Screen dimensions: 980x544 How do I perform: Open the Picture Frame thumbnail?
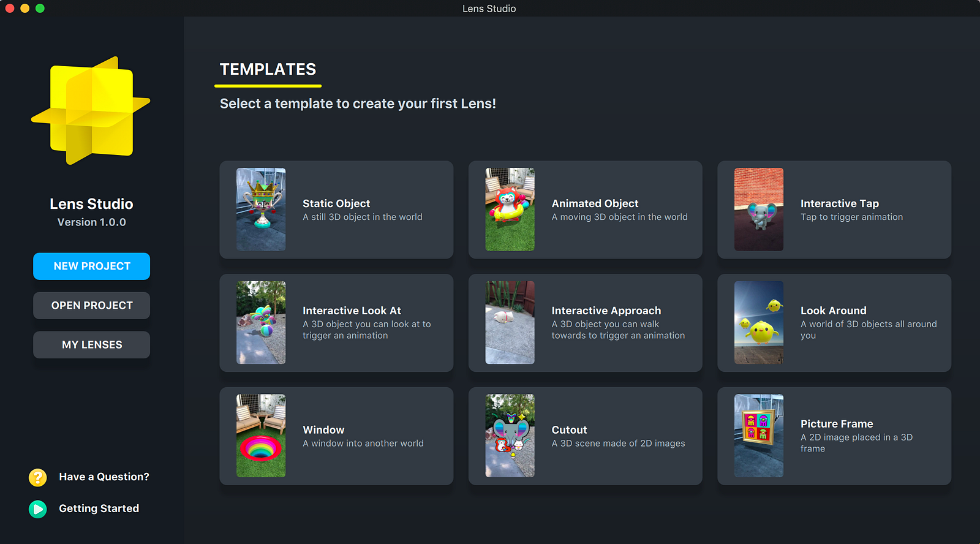pos(759,436)
